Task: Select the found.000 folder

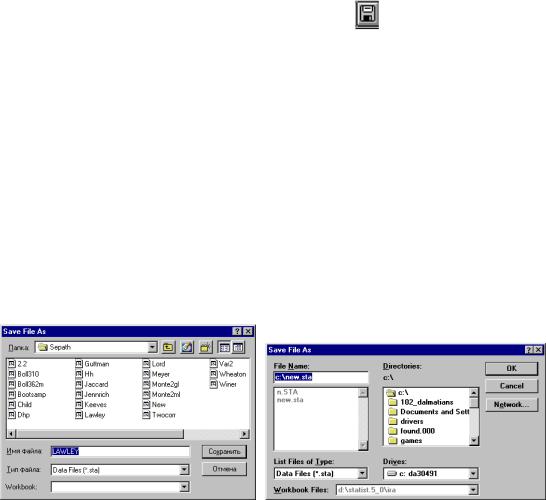Action: [x=412, y=431]
